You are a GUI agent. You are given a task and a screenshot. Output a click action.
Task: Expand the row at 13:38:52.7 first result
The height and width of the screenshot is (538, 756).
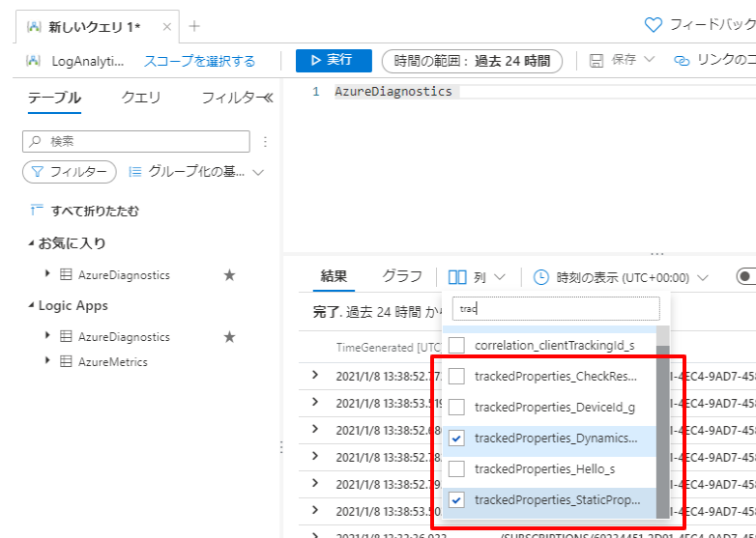coord(315,375)
